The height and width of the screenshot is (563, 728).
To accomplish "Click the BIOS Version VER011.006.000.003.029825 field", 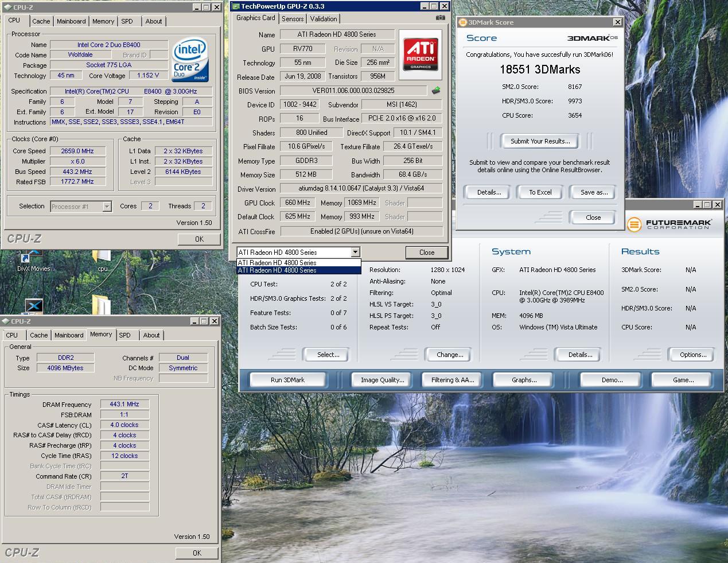I will [353, 91].
